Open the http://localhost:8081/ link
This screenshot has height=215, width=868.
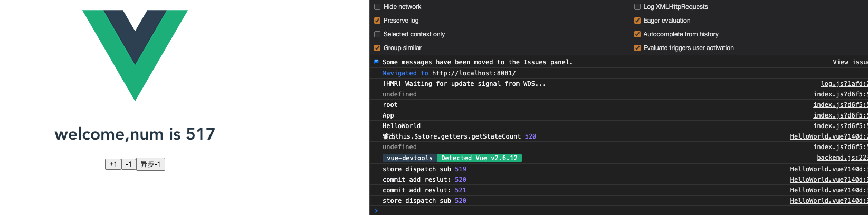pyautogui.click(x=474, y=73)
